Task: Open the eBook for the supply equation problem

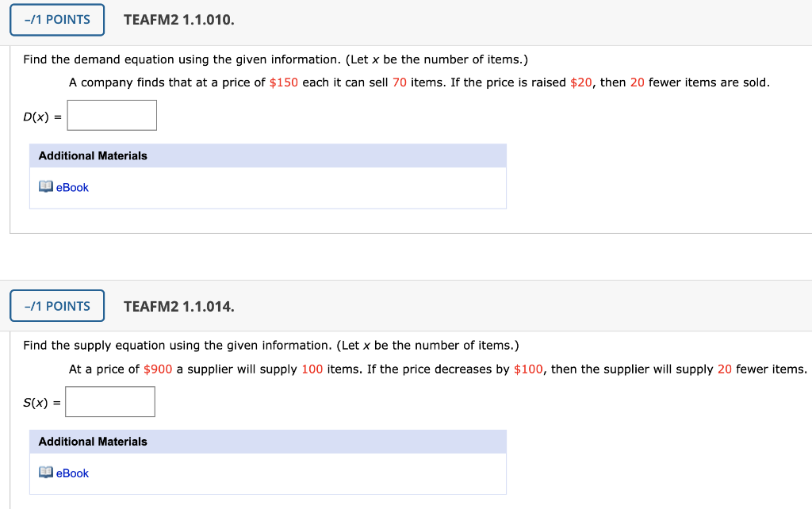Action: (x=71, y=473)
